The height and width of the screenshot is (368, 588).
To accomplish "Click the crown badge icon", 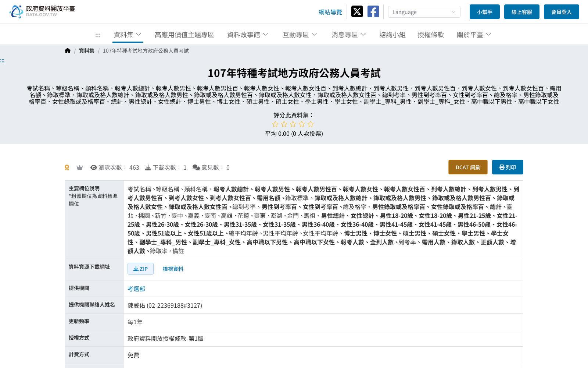I will (x=79, y=167).
